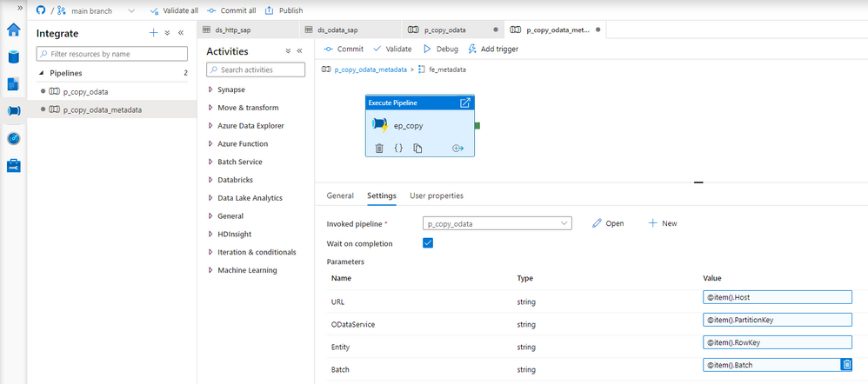868x384 pixels.
Task: Collapse the Integrate panel
Action: pyautogui.click(x=180, y=33)
